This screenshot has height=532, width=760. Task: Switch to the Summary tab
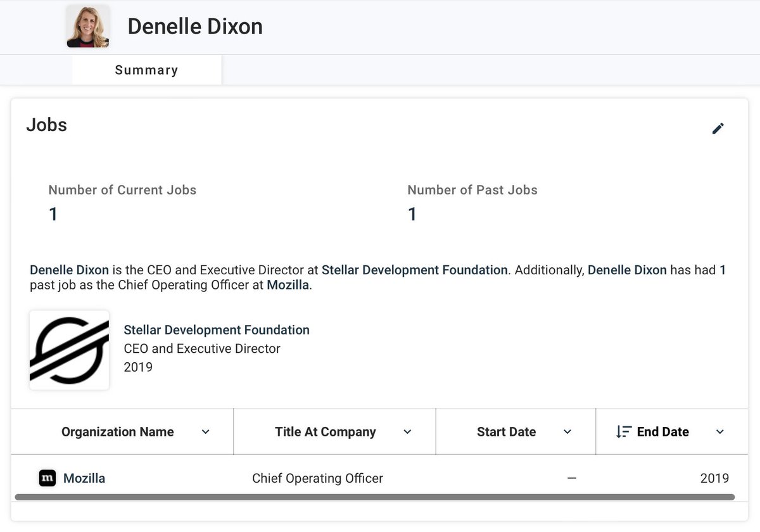(x=146, y=70)
